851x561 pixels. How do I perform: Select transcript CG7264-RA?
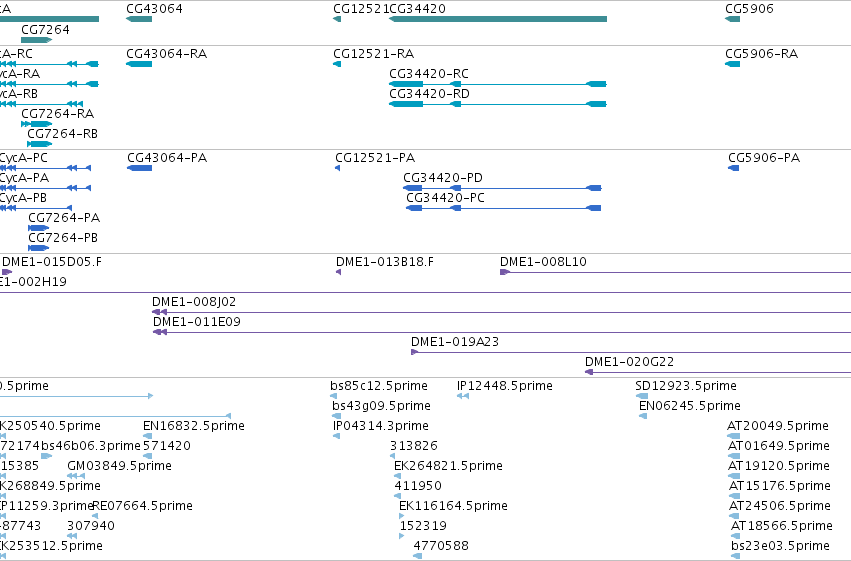[58, 114]
